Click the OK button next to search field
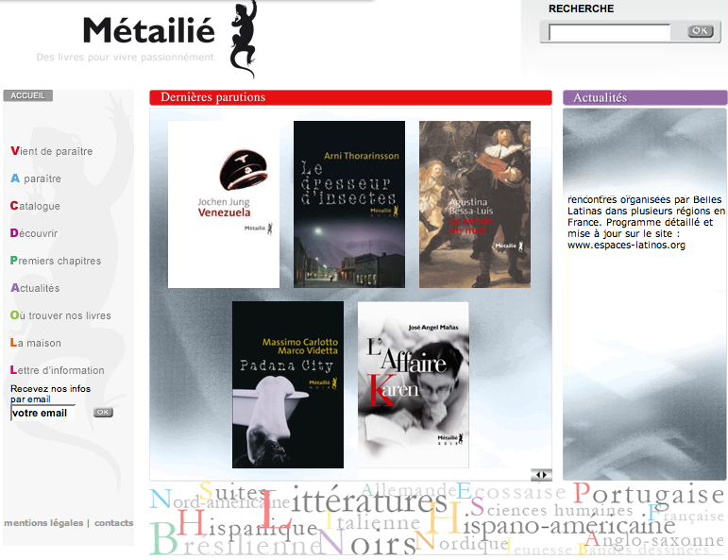Image resolution: width=728 pixels, height=560 pixels. click(700, 31)
